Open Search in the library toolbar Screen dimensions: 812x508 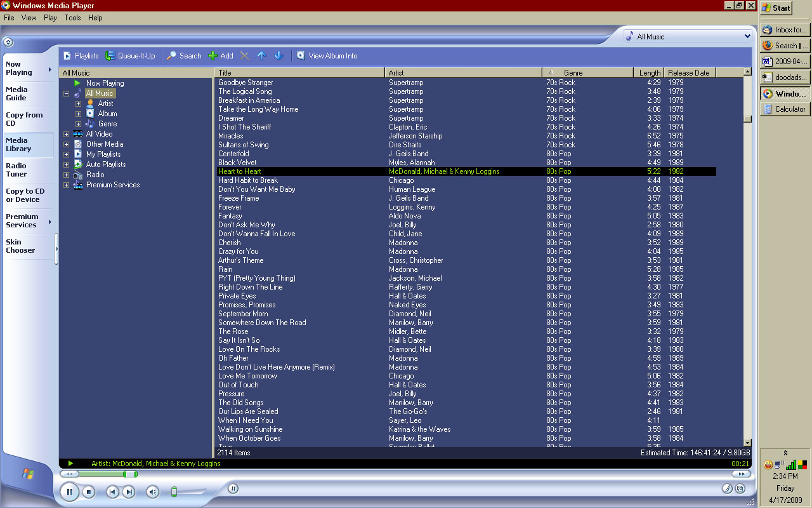pos(184,56)
